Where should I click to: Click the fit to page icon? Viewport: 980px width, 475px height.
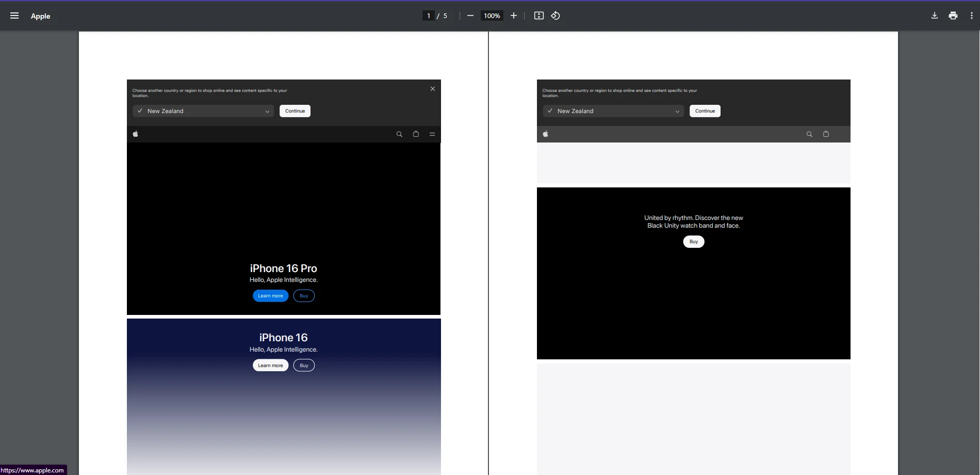point(538,15)
